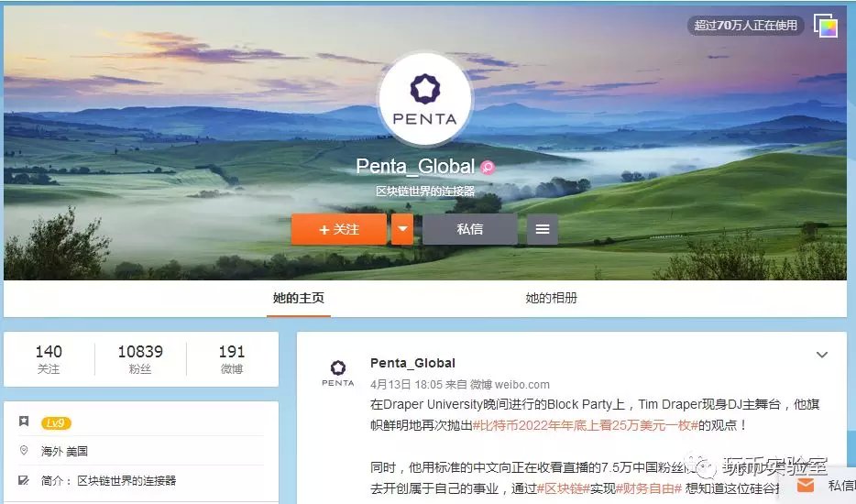This screenshot has width=856, height=504.
Task: Expand the post options chevron
Action: coord(821,355)
